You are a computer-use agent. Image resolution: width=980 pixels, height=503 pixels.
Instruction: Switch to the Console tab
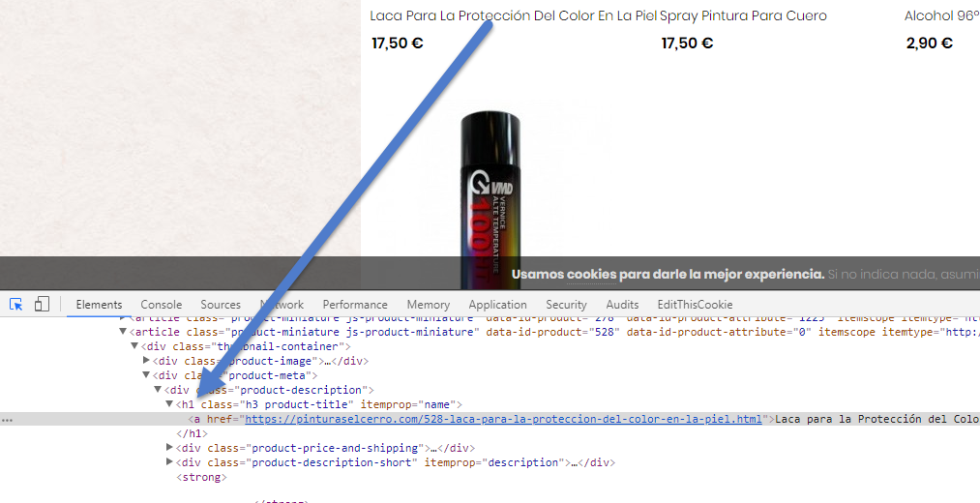pos(162,305)
